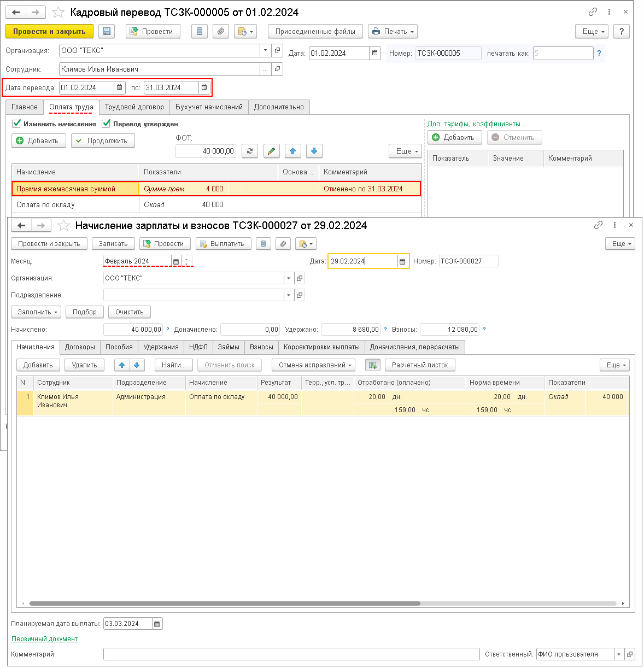Open the calendar for end date 31.03.2024

[x=204, y=87]
